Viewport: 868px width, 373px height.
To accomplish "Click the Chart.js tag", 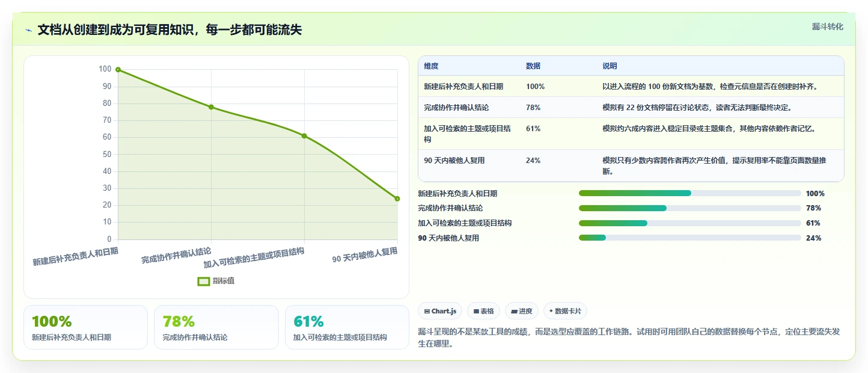I will coord(440,311).
